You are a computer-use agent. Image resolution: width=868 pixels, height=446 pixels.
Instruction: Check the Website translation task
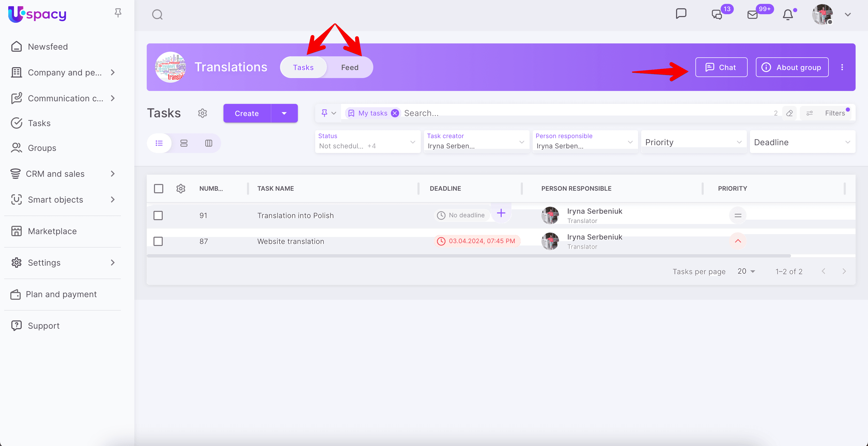point(158,241)
